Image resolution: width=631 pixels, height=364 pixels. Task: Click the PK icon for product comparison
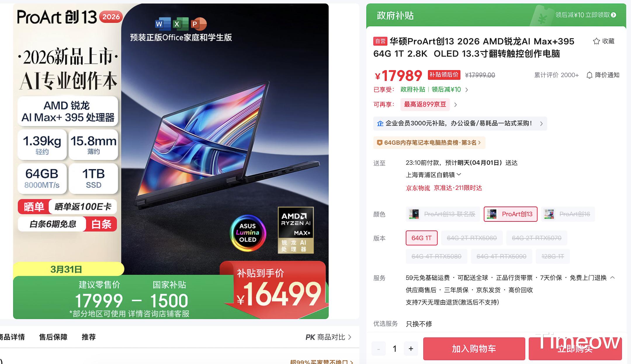(x=310, y=337)
